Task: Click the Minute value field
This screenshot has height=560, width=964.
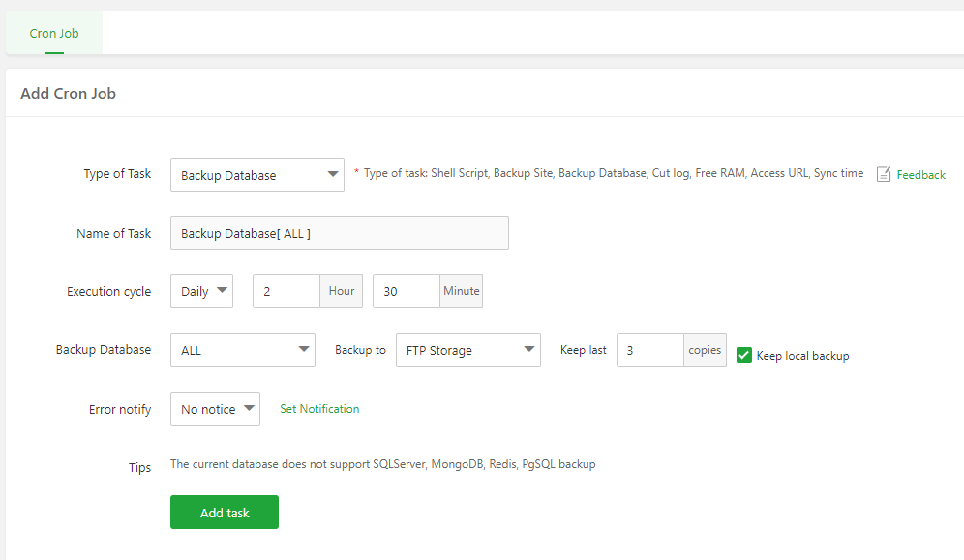Action: [407, 291]
